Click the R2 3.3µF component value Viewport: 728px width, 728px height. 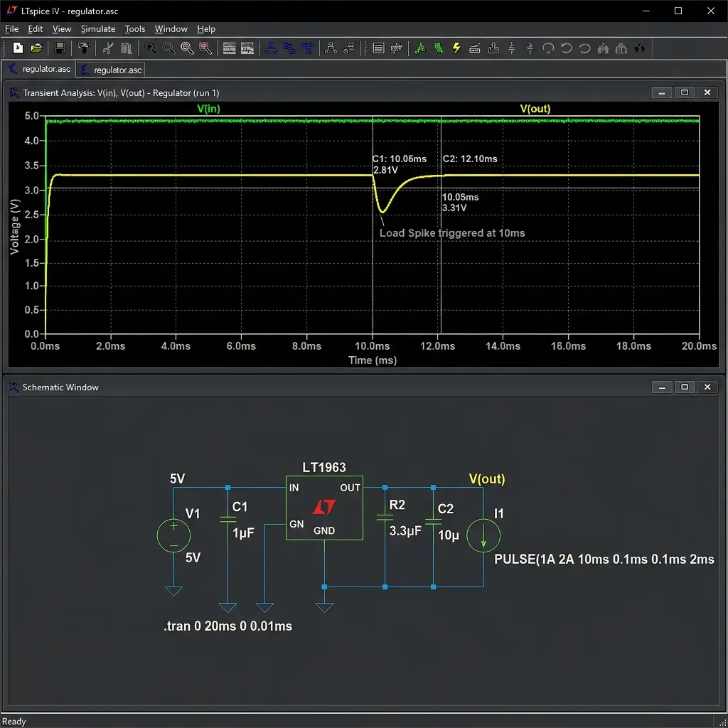405,530
